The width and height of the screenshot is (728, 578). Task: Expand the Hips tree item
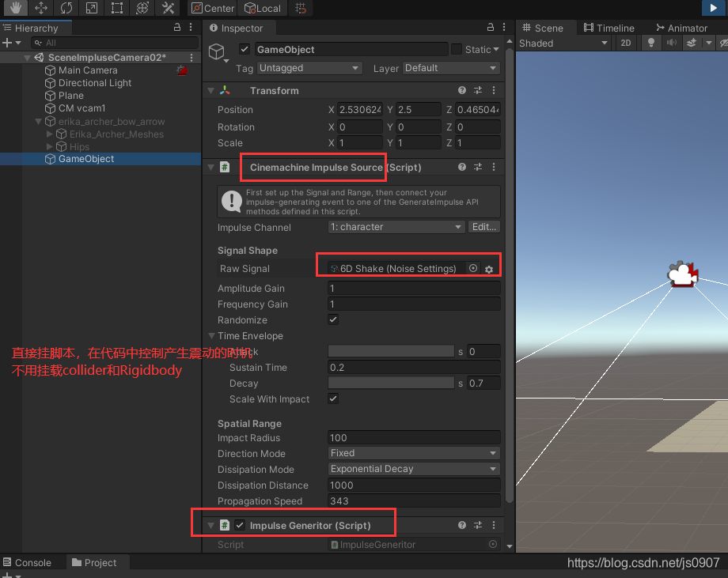50,146
